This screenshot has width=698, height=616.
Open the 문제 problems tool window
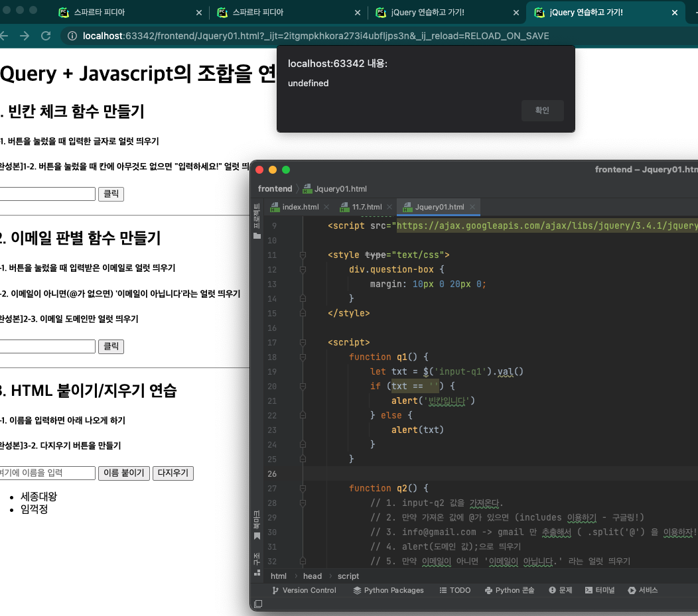(x=561, y=590)
